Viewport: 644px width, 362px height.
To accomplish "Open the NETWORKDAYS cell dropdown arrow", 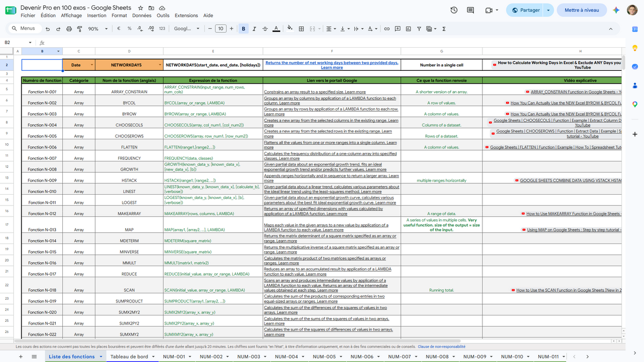I will click(160, 65).
